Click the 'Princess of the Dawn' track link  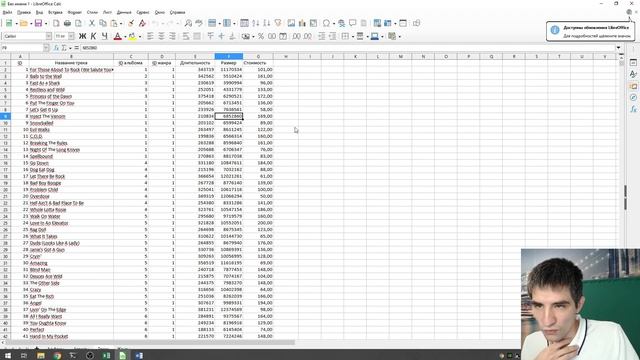pyautogui.click(x=51, y=96)
